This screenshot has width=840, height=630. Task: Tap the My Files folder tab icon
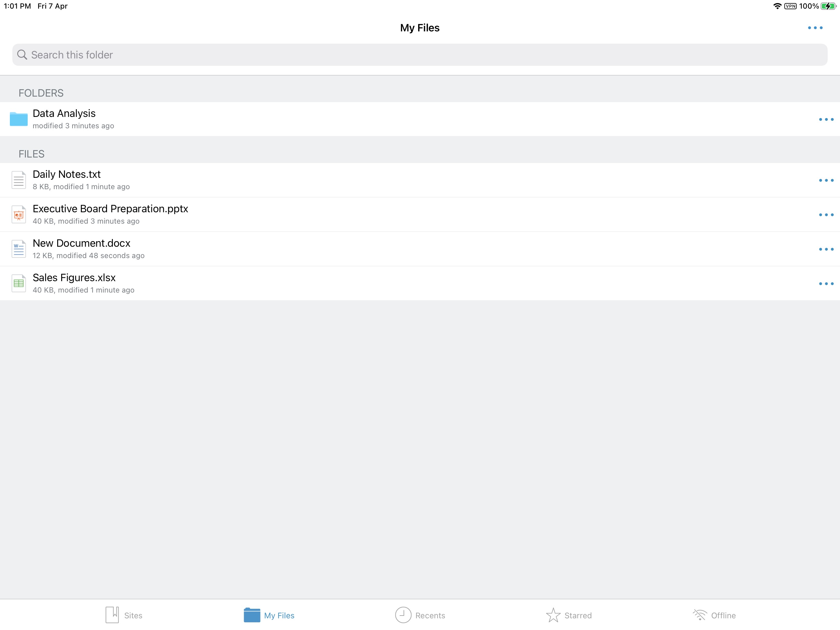pos(252,615)
